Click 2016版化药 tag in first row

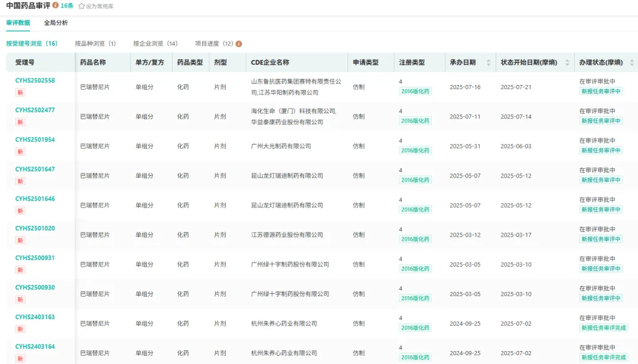pos(415,91)
